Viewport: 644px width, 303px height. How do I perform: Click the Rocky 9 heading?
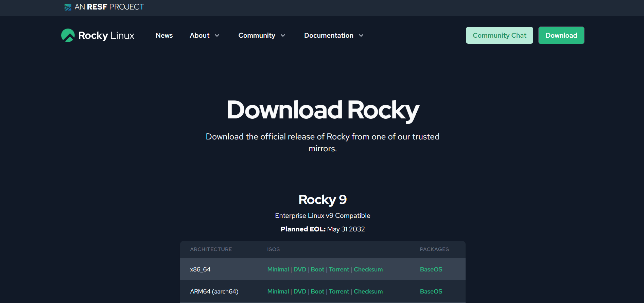(x=323, y=200)
